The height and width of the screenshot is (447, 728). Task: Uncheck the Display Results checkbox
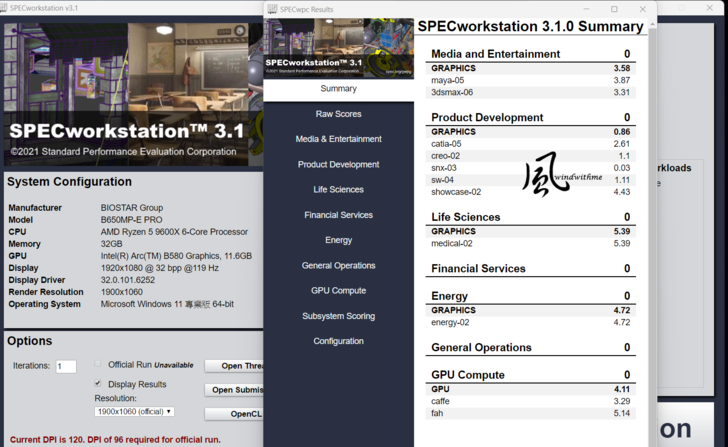click(x=98, y=383)
